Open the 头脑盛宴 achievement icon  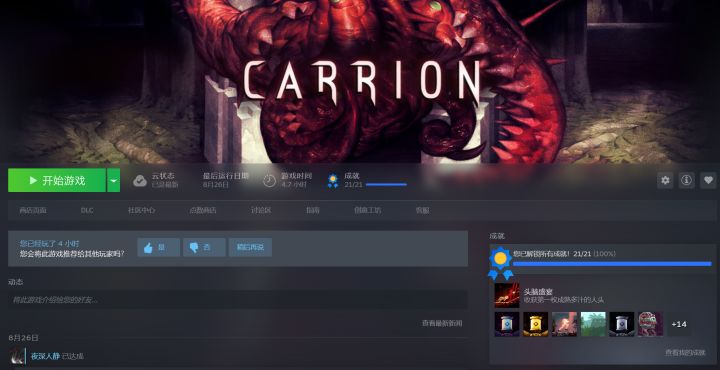pyautogui.click(x=507, y=295)
